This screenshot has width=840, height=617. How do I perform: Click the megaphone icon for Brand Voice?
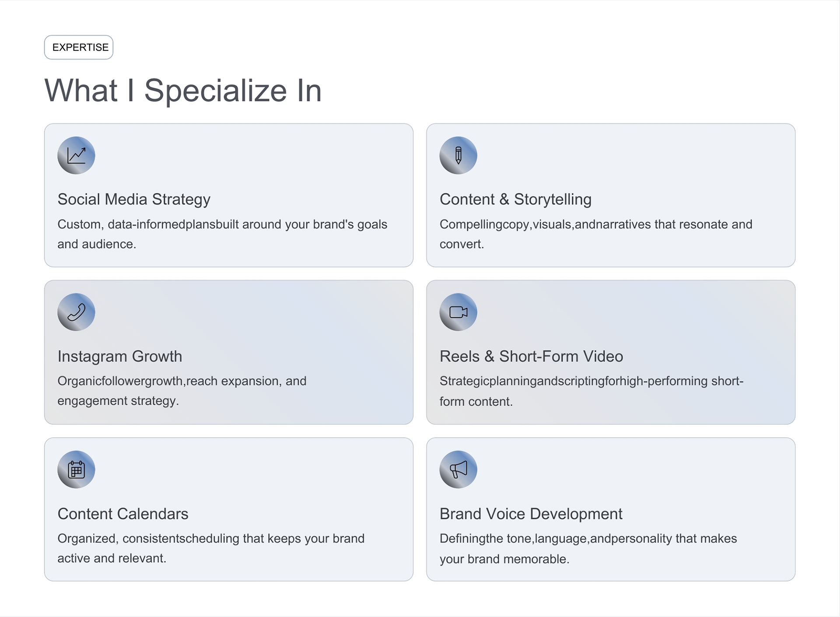(x=458, y=470)
